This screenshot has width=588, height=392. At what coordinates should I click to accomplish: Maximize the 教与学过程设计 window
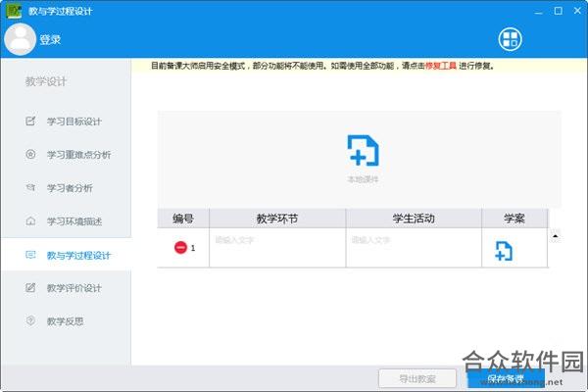(x=558, y=11)
